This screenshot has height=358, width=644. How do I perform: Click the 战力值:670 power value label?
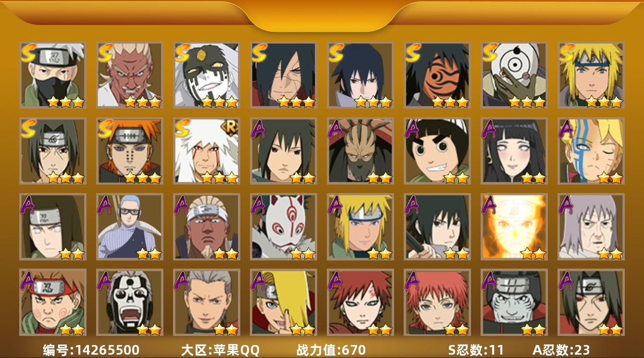click(x=331, y=350)
